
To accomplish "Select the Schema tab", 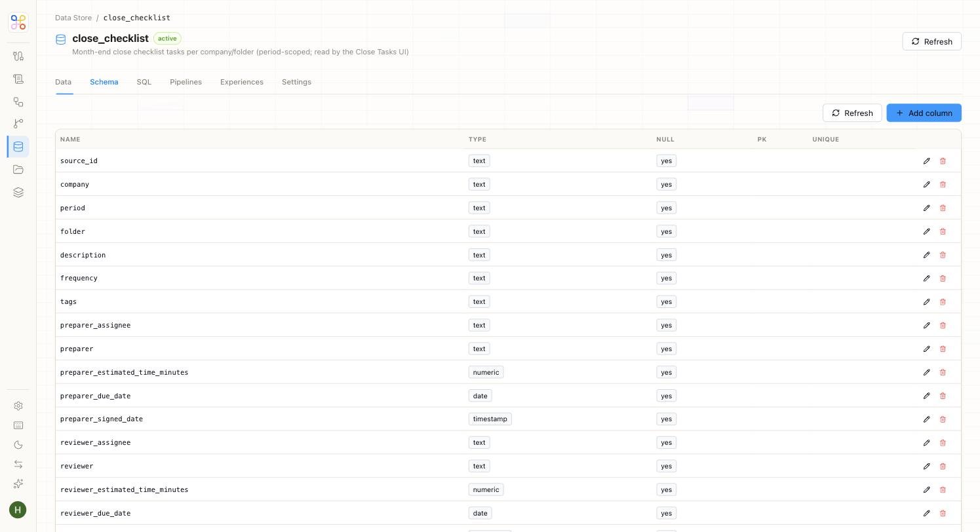I will (x=104, y=82).
